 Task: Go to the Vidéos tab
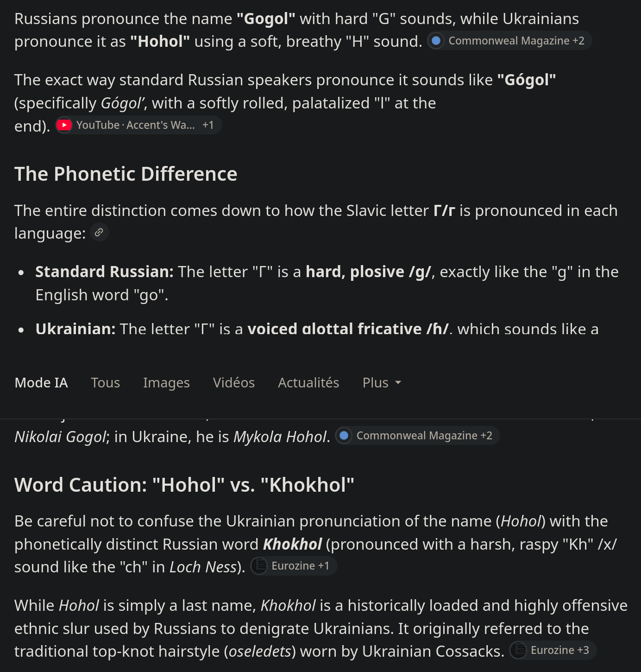point(233,383)
